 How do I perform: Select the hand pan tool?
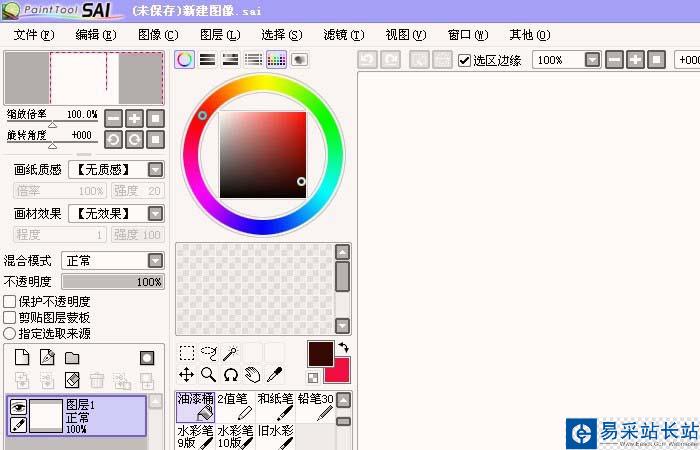pyautogui.click(x=252, y=374)
